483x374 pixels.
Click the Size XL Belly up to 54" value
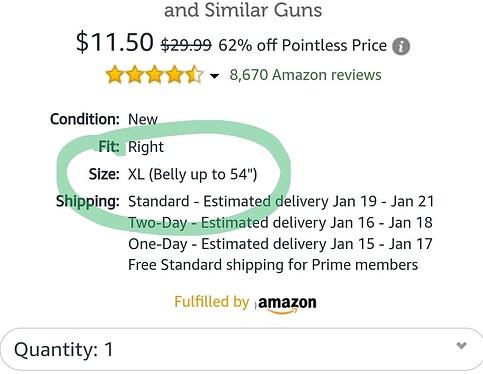193,174
